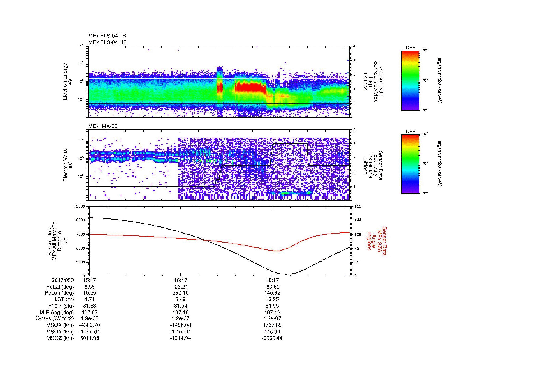Click the lower color bar units 'ergs/(cm**2-sr-sec-eV)'
This screenshot has width=555, height=392.
(x=439, y=164)
